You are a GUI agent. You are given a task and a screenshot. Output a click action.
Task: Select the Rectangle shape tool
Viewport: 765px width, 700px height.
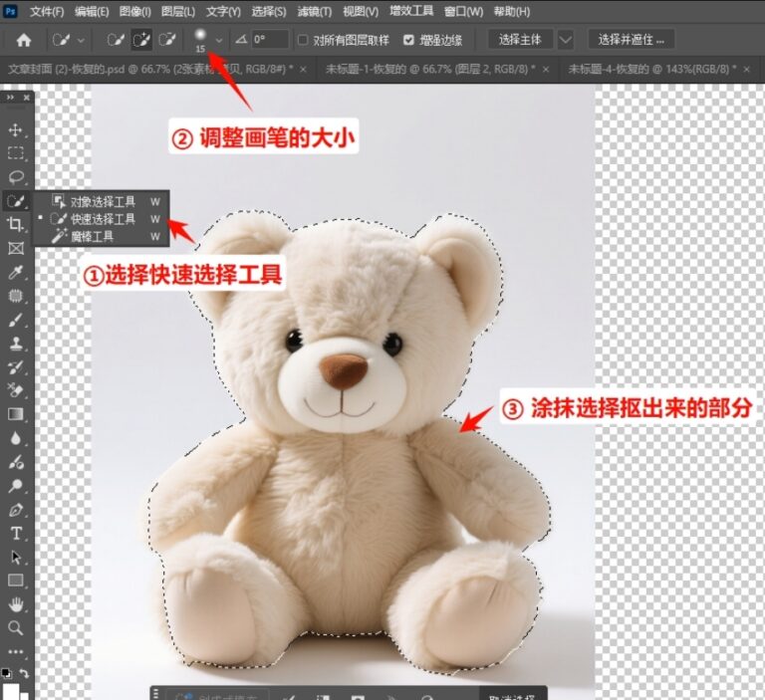pos(16,581)
